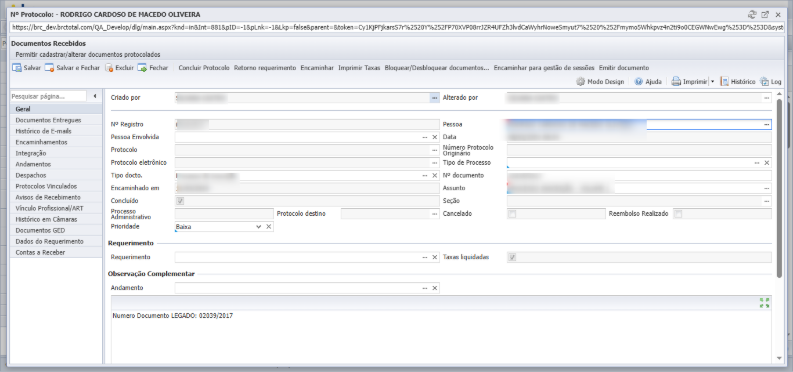This screenshot has height=372, width=793.
Task: Open Andamento lookup ellipsis
Action: pyautogui.click(x=425, y=288)
